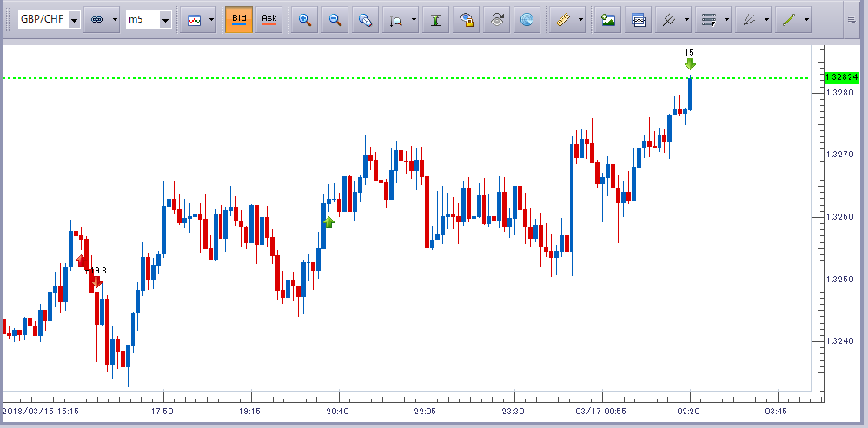Click the 1.3280 price axis label
868x428 pixels.
click(x=838, y=92)
